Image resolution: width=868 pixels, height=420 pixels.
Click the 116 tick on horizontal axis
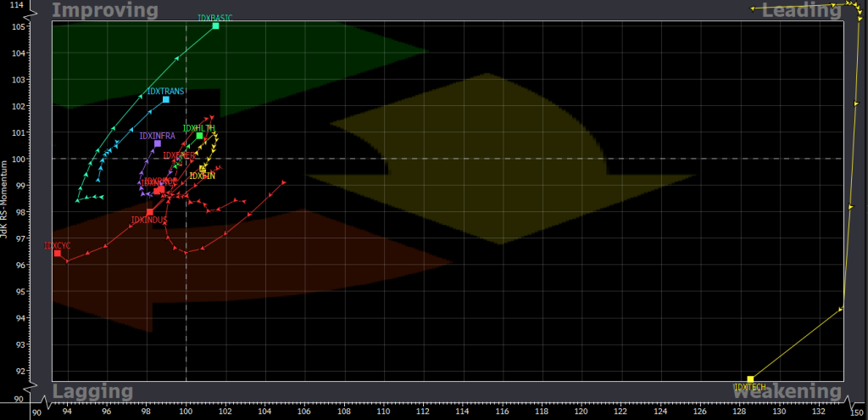[502, 413]
